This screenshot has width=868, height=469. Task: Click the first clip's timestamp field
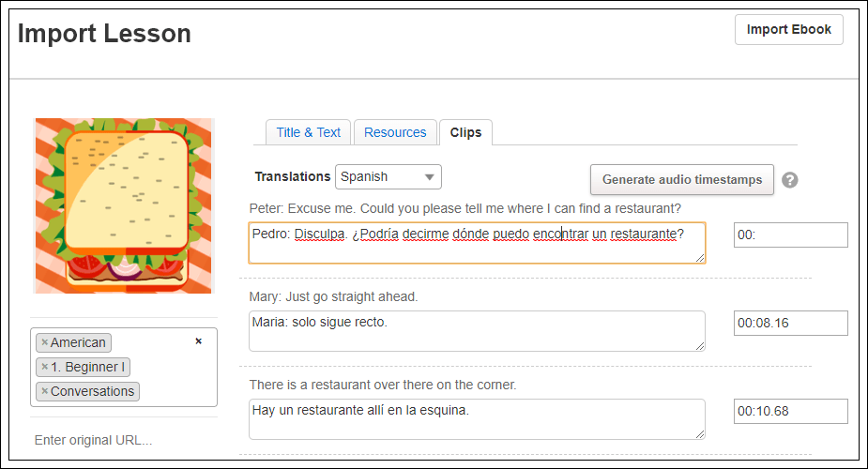790,234
